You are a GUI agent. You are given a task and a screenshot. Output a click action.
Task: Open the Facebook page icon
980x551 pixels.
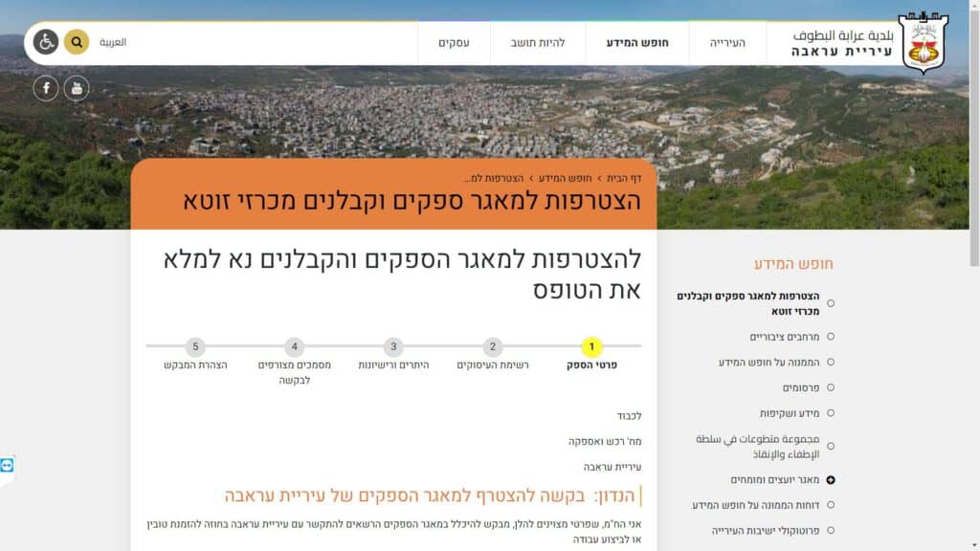coord(46,88)
